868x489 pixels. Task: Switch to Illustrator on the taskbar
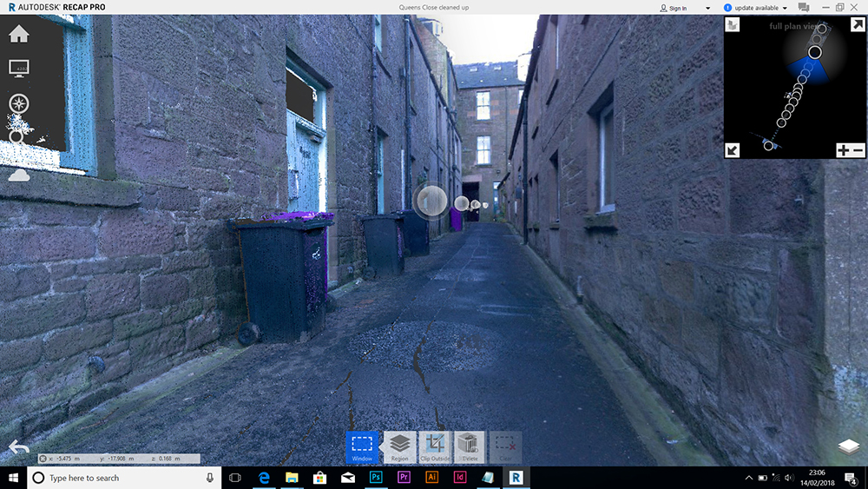tap(431, 478)
